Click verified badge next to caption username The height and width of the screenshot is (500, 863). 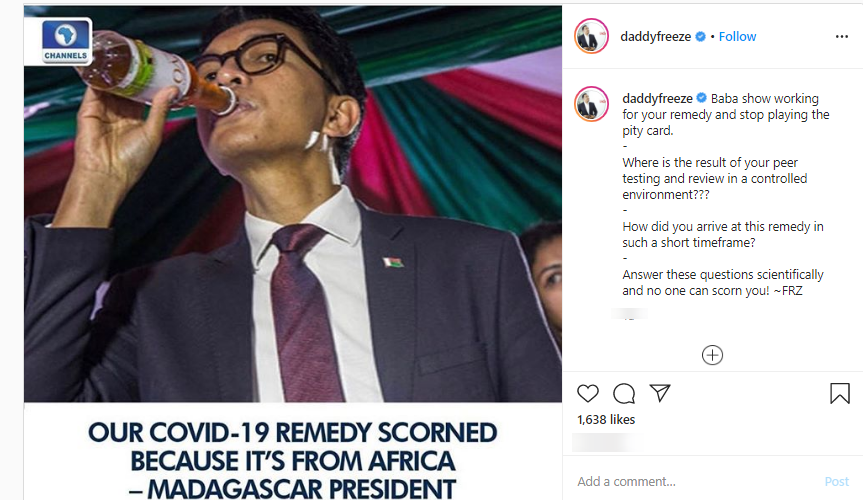pyautogui.click(x=701, y=98)
